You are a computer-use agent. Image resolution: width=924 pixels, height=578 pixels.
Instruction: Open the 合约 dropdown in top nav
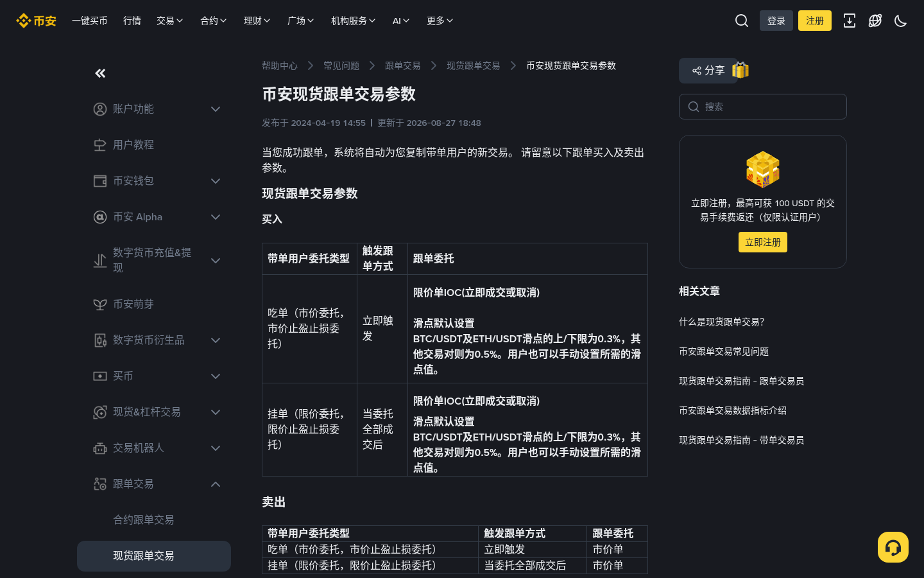(214, 21)
